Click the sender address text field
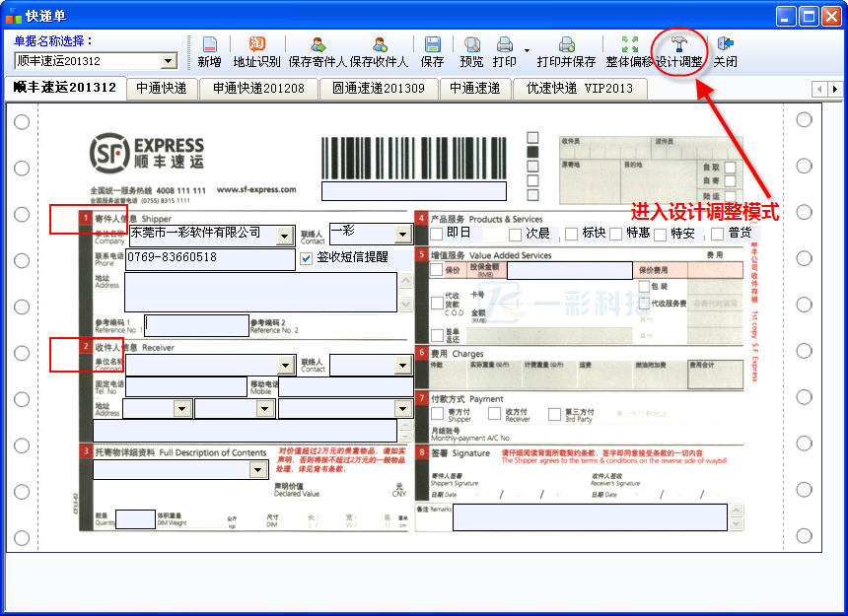This screenshot has height=616, width=848. (x=261, y=292)
